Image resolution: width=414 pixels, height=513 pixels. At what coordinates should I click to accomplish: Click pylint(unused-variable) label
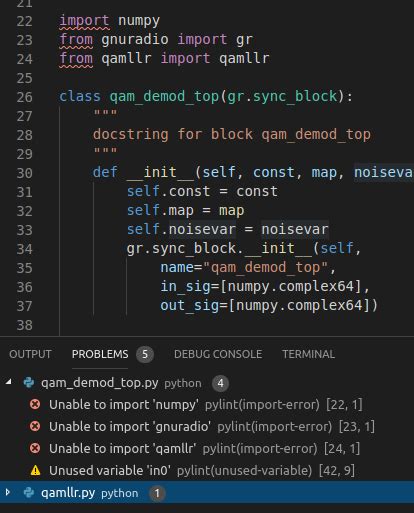pos(245,470)
